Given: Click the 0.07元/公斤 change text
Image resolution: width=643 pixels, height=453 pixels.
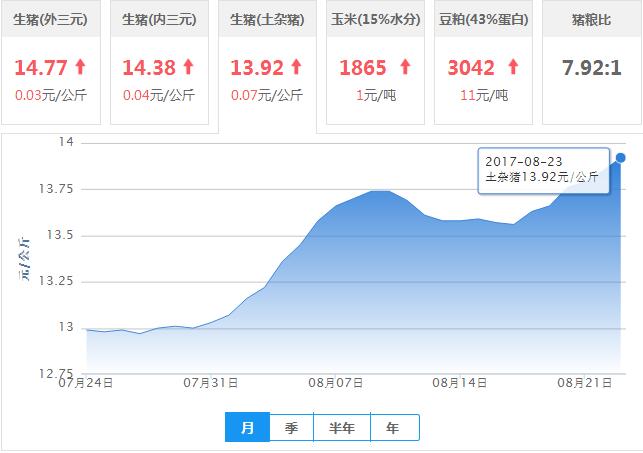Looking at the screenshot, I should click(x=267, y=95).
